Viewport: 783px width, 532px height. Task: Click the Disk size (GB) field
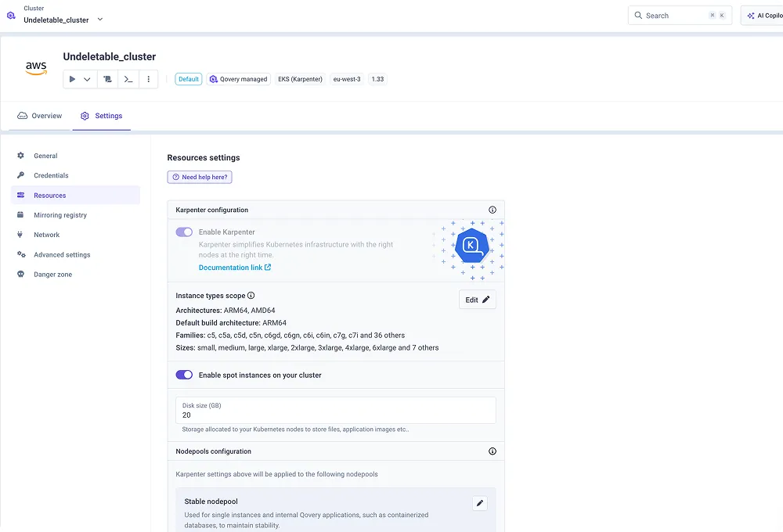[336, 410]
